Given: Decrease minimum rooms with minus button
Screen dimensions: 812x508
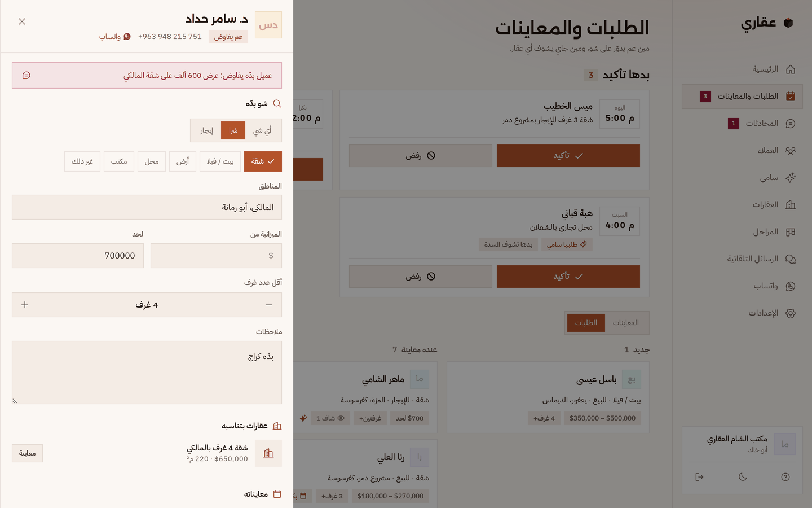Looking at the screenshot, I should [269, 305].
